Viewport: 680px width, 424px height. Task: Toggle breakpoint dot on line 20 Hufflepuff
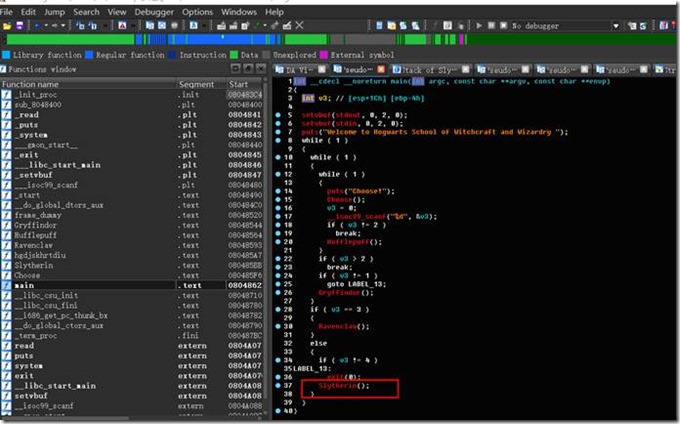pyautogui.click(x=278, y=242)
